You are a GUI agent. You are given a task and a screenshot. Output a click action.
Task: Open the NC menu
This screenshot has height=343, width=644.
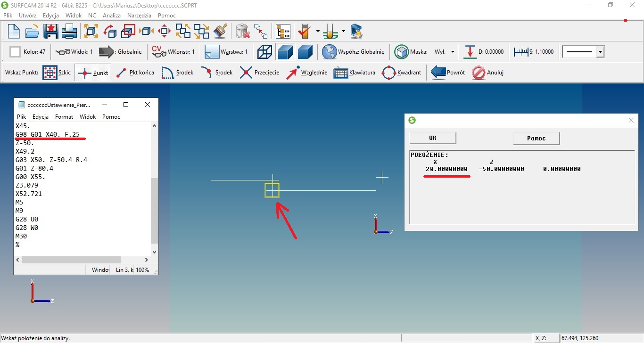(x=92, y=15)
